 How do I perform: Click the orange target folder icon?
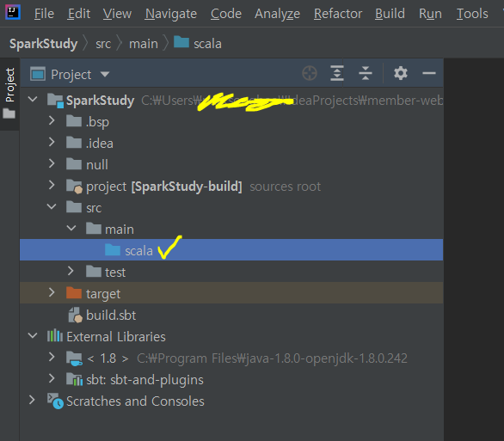(x=74, y=293)
